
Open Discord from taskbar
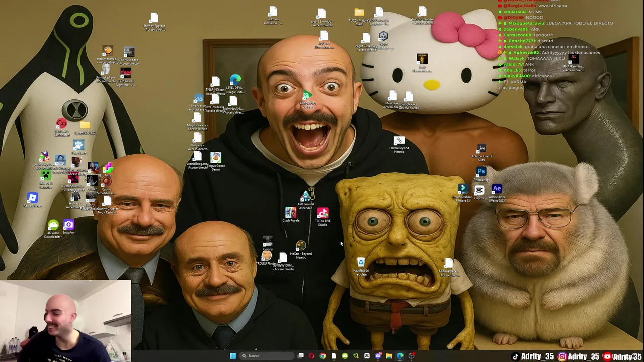378,356
